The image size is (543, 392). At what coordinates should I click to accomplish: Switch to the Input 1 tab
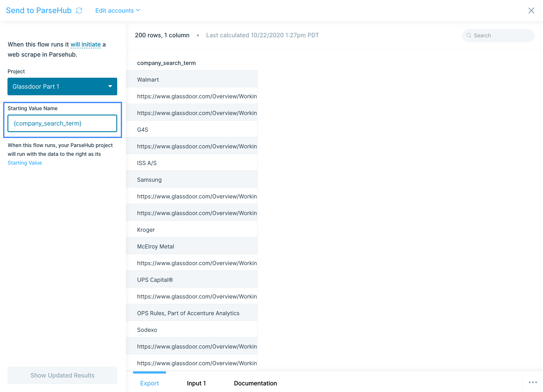click(196, 383)
